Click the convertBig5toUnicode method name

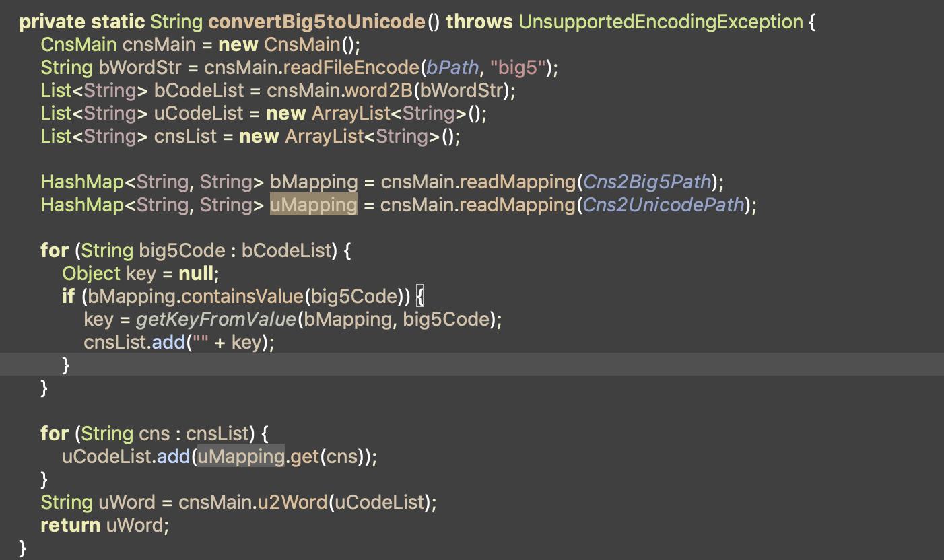click(x=316, y=22)
